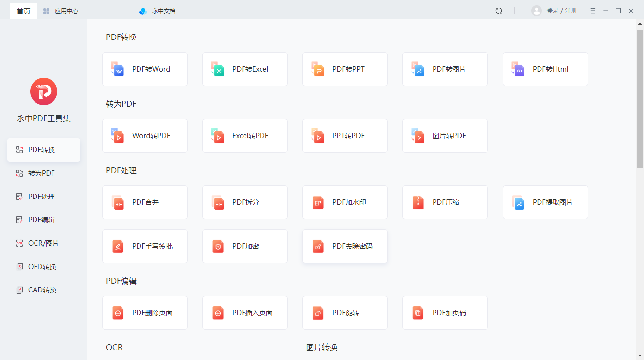644x360 pixels.
Task: Open the PDF压缩 compression tool
Action: click(445, 202)
